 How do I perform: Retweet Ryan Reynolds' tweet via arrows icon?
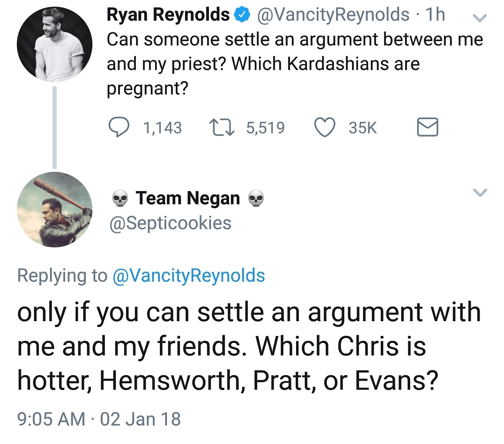tap(222, 128)
